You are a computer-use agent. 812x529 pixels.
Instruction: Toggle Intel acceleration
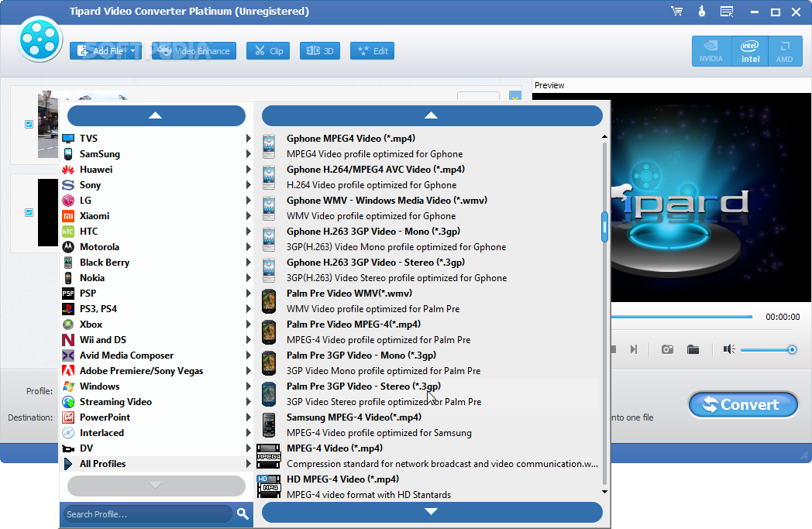[750, 50]
